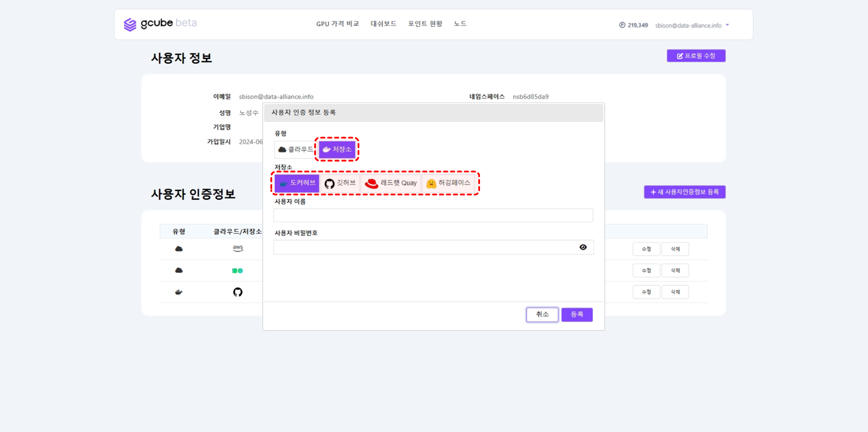Image resolution: width=868 pixels, height=432 pixels.
Task: Click 수정 in aws row
Action: (x=646, y=249)
